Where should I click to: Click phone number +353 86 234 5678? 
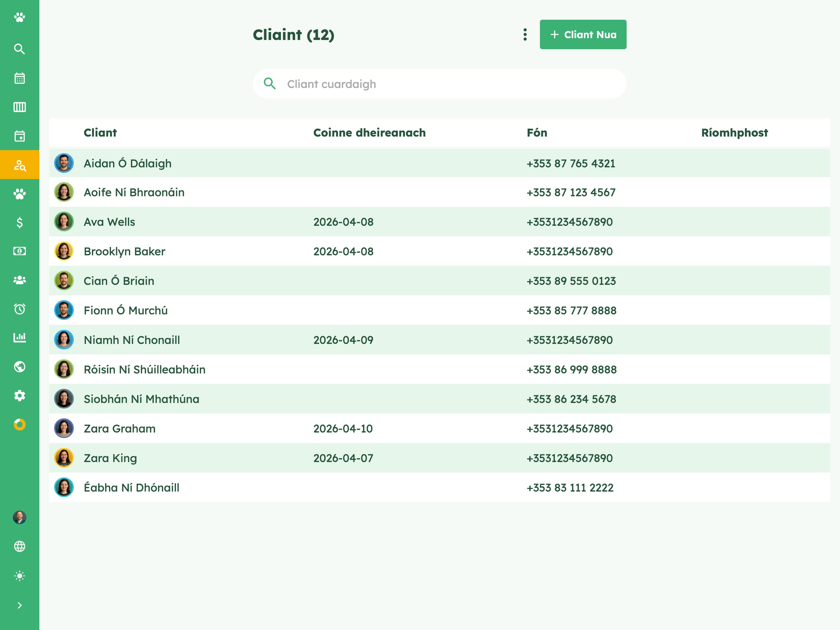pos(572,399)
